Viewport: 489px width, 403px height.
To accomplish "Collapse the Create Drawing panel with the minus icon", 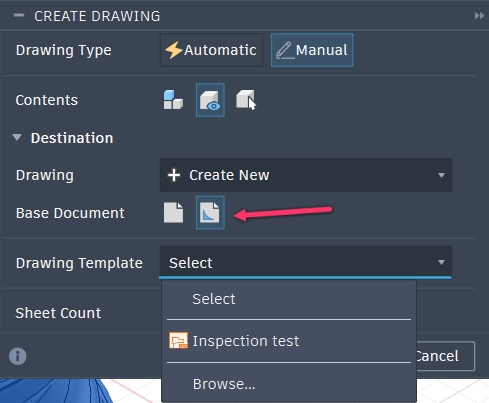I will coord(19,15).
